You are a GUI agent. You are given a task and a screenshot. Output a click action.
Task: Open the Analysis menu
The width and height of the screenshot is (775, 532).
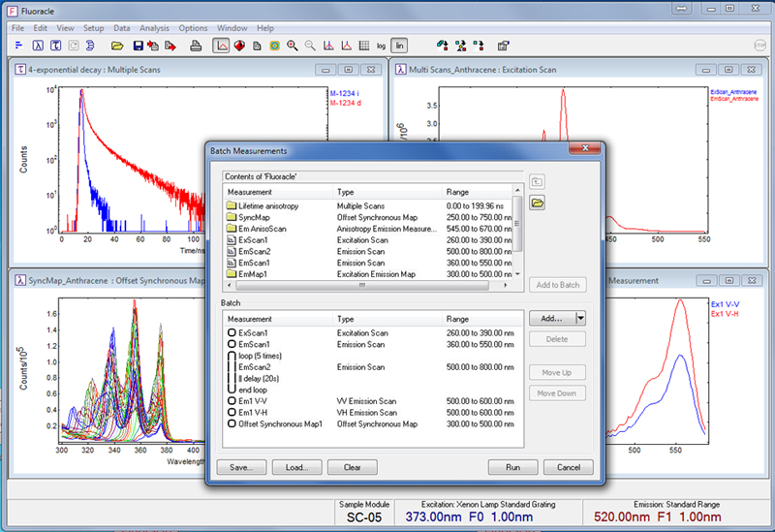(153, 28)
